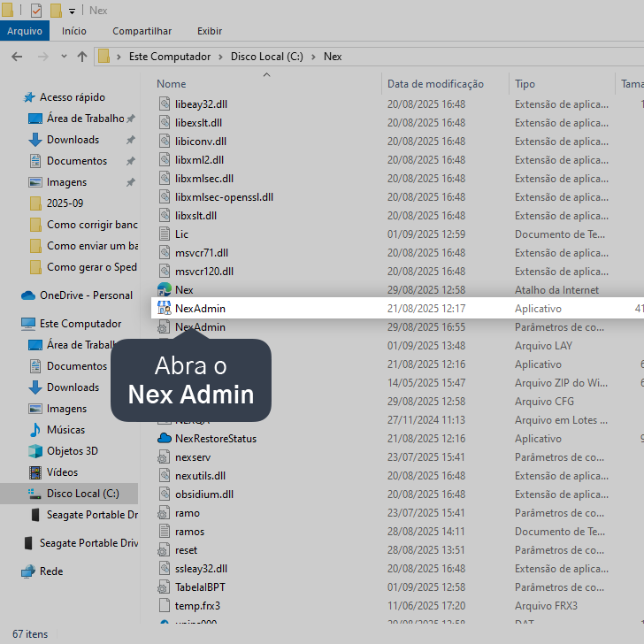Click the new folder quick access toolbar icon

(x=56, y=11)
